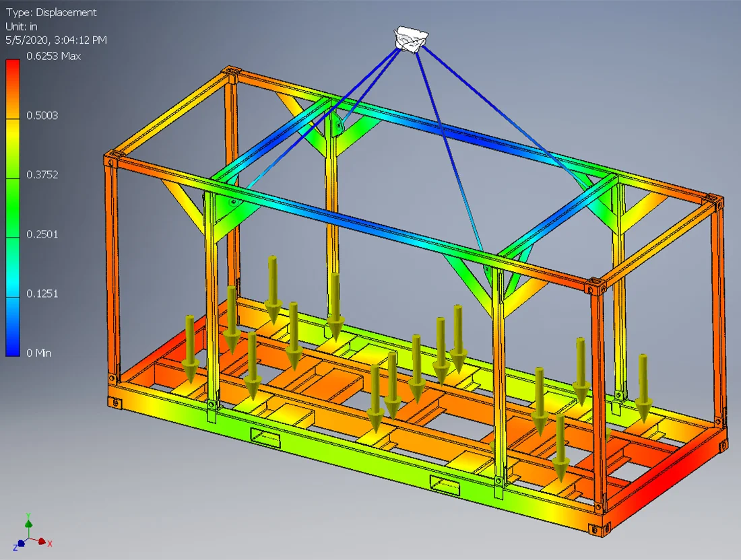Select the XYZ axis triad indicator
Image resolution: width=741 pixels, height=560 pixels.
(x=32, y=532)
